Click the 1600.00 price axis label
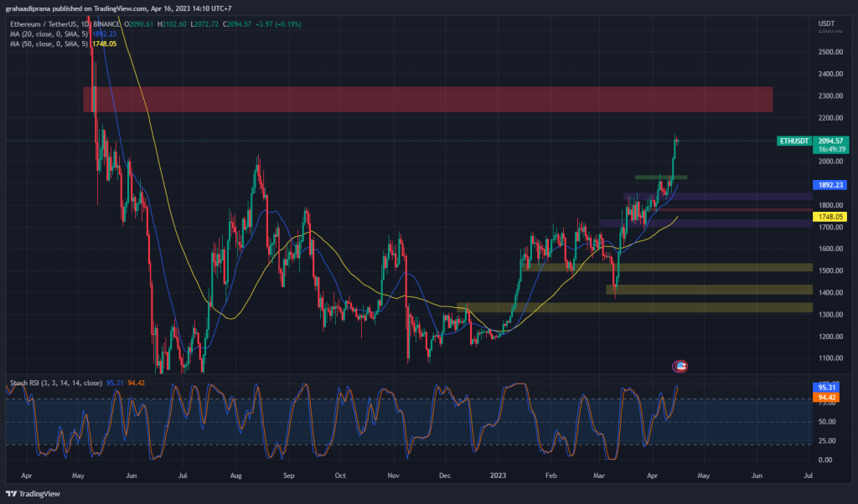 click(830, 249)
